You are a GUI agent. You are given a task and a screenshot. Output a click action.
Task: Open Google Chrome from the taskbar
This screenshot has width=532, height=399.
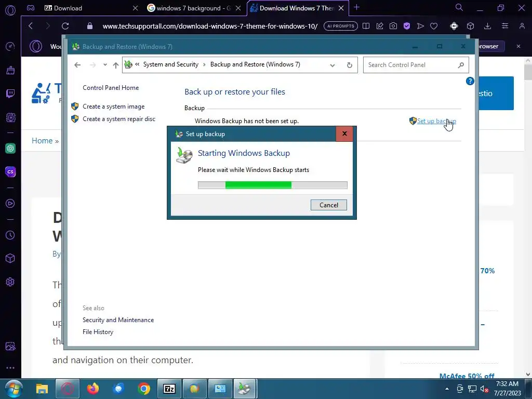tap(144, 389)
